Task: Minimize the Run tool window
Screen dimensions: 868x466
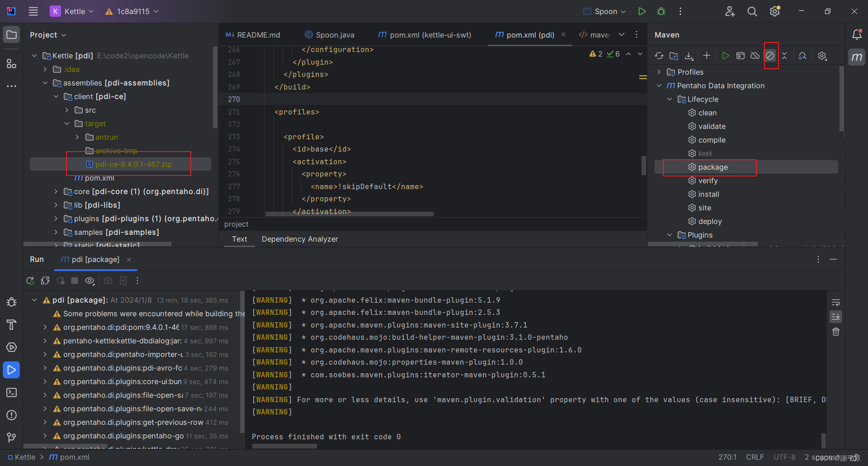Action: (833, 259)
